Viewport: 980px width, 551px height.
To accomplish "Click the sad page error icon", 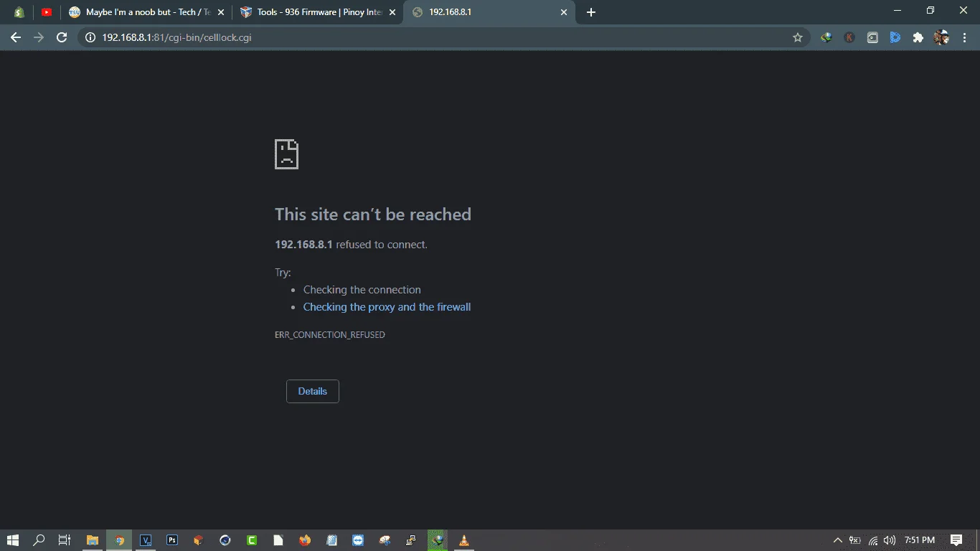I will click(286, 154).
